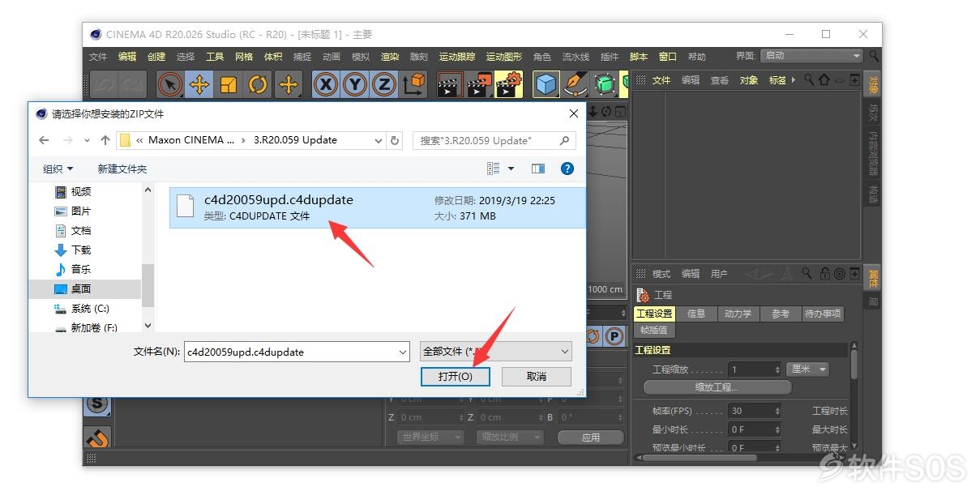Open the 世界坐标 dropdown

pyautogui.click(x=430, y=437)
